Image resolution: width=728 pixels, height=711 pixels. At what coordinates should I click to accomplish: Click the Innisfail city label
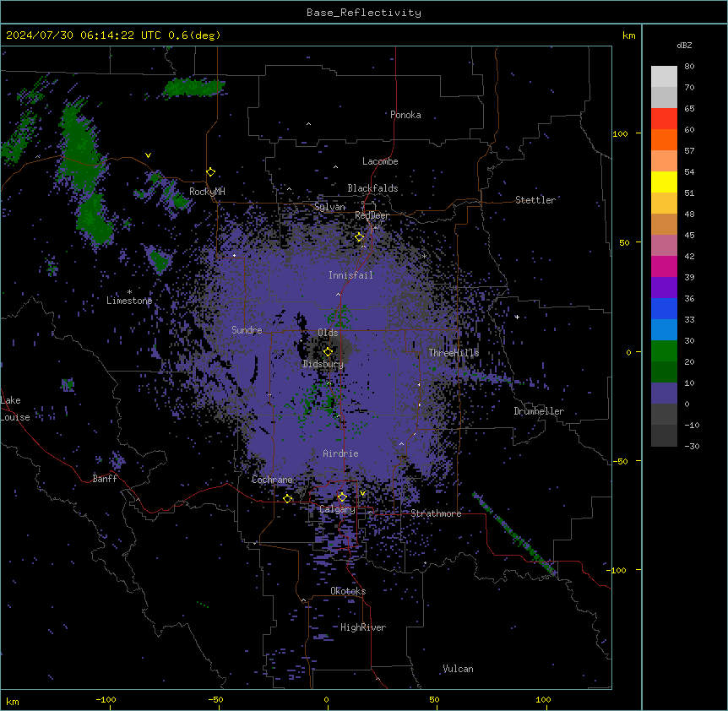tap(350, 275)
